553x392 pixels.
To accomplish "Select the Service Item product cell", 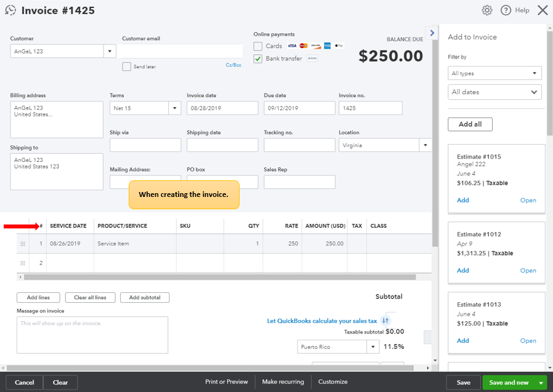I will [135, 244].
